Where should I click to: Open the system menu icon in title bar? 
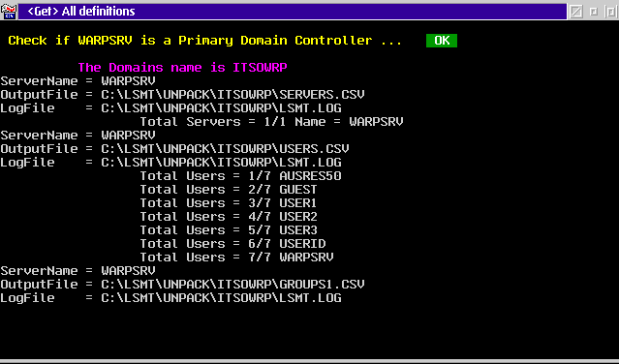[9, 12]
